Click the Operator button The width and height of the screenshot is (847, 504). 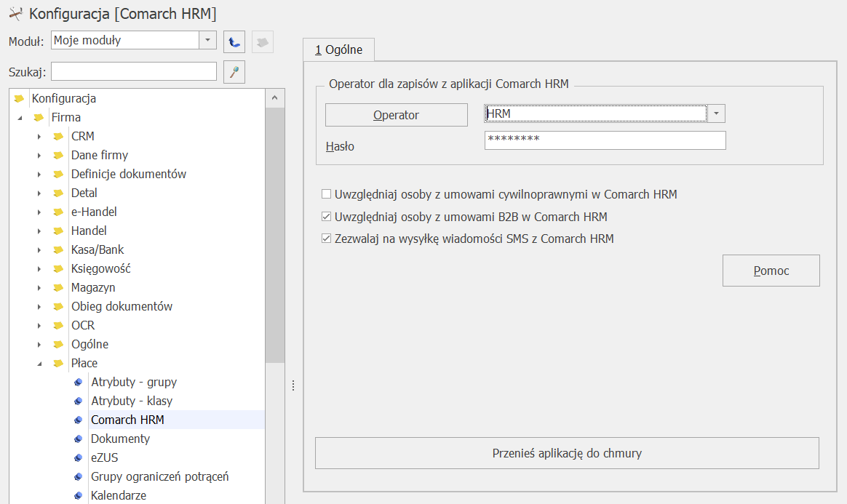click(x=396, y=115)
